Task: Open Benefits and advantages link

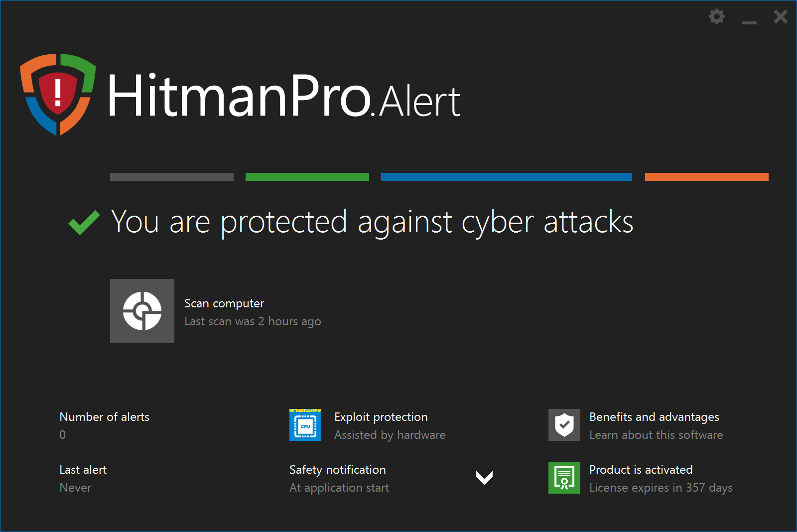Action: tap(654, 417)
